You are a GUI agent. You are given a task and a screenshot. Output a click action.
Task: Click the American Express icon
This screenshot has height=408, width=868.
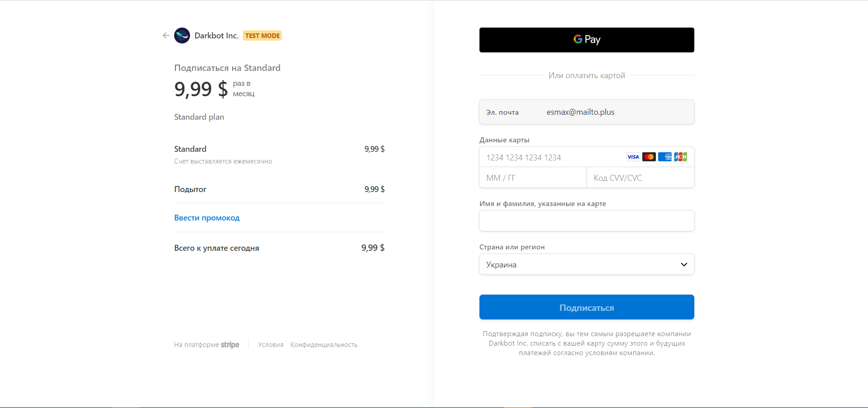[x=664, y=157]
